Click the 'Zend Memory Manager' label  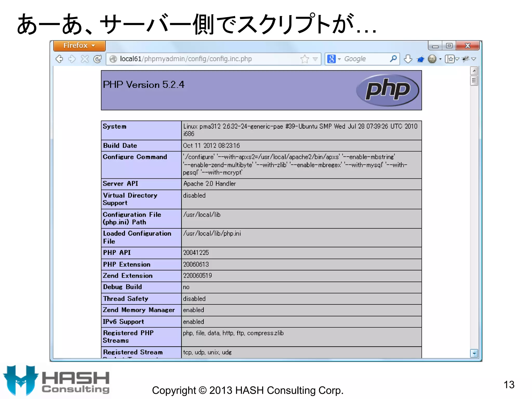coord(139,310)
